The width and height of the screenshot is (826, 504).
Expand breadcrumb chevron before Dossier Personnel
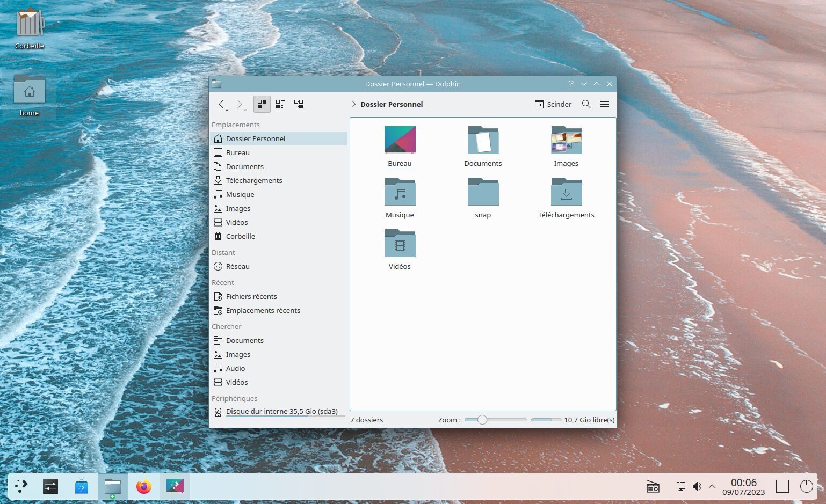(x=353, y=104)
